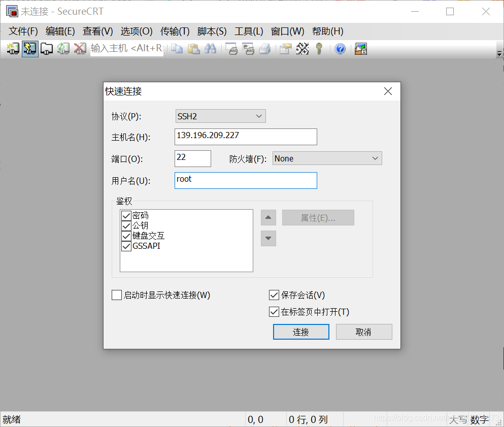The width and height of the screenshot is (504, 427).
Task: Click the Find binoculars toolbar icon
Action: click(211, 49)
